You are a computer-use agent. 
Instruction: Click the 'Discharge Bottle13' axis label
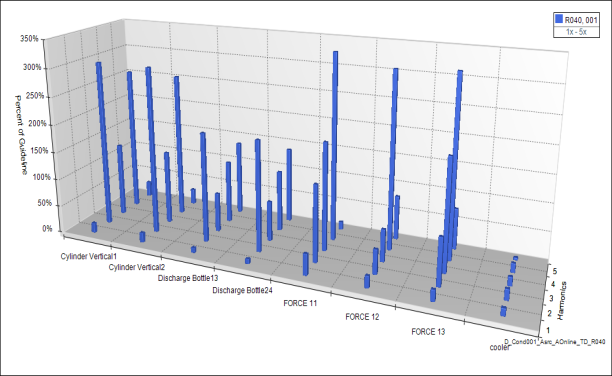coord(188,278)
